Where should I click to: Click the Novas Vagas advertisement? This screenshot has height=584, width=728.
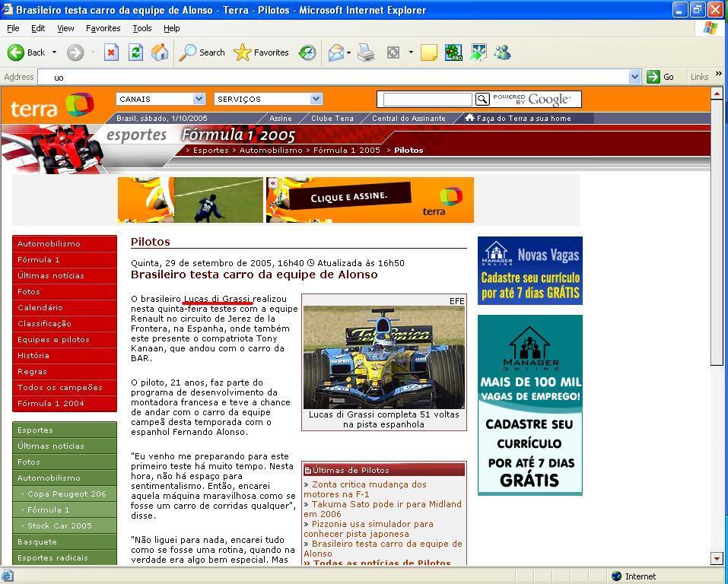[x=529, y=271]
